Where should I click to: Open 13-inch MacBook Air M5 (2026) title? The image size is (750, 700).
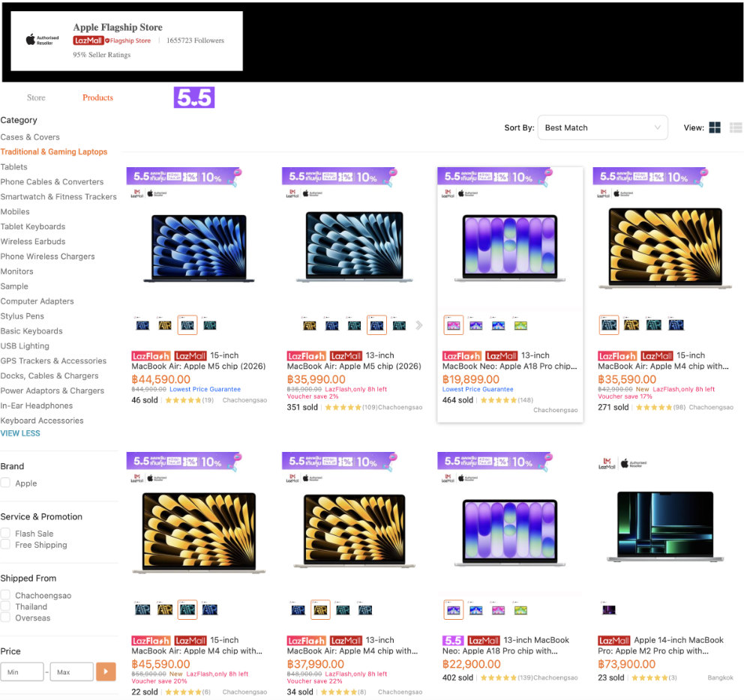(x=354, y=361)
